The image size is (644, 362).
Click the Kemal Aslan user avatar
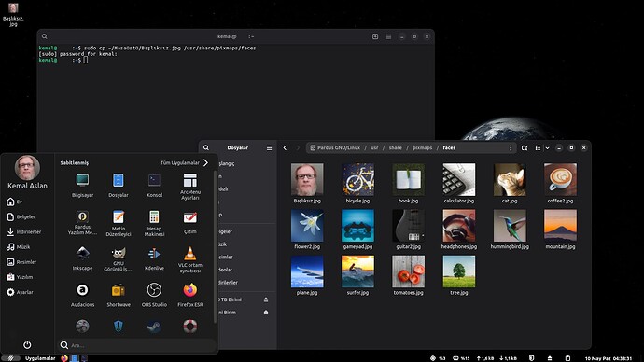27,167
